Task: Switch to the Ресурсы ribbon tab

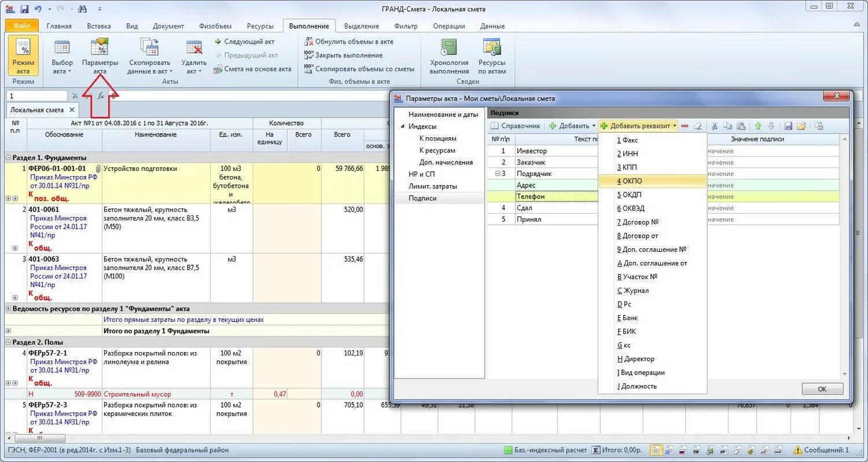Action: tap(260, 26)
